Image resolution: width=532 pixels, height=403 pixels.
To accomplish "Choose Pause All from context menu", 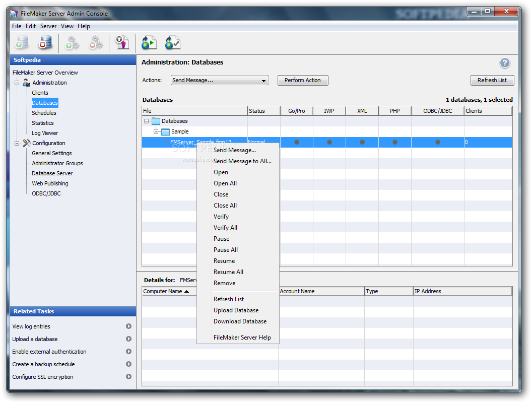I will 238,250.
